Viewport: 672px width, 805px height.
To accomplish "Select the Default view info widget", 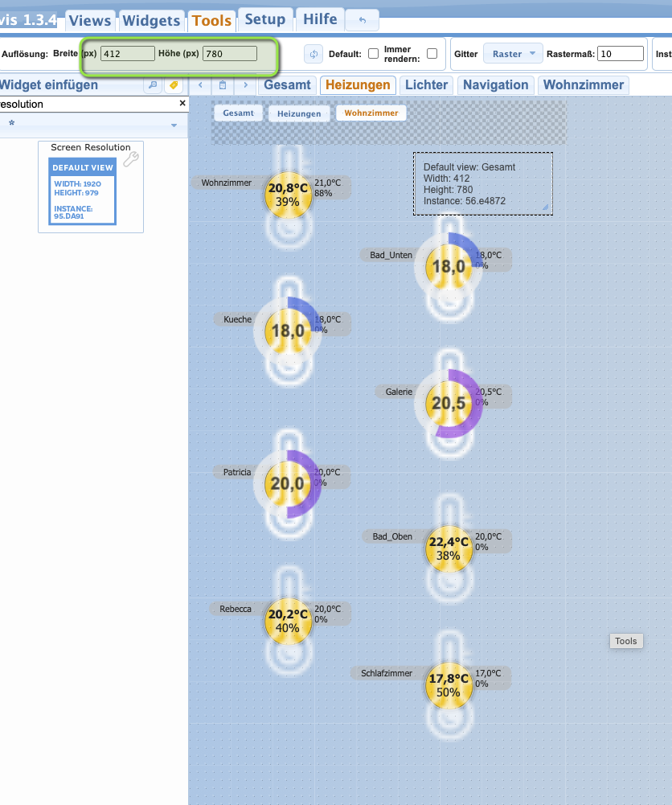I will coord(483,184).
